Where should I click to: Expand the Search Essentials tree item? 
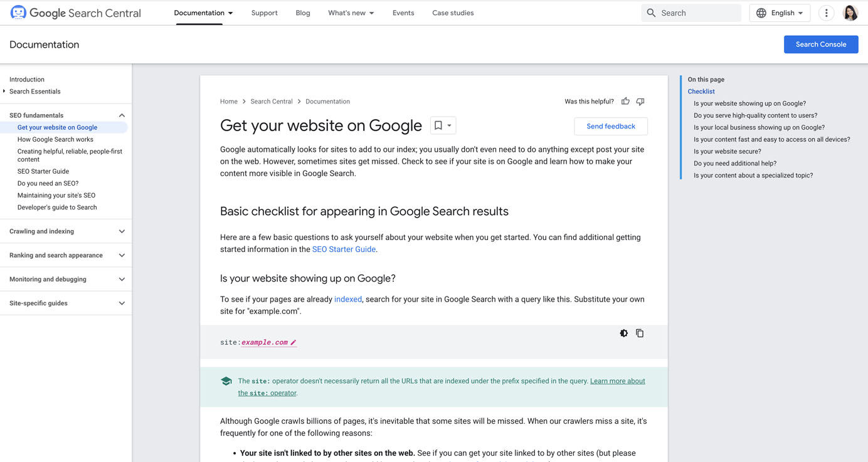coord(4,92)
